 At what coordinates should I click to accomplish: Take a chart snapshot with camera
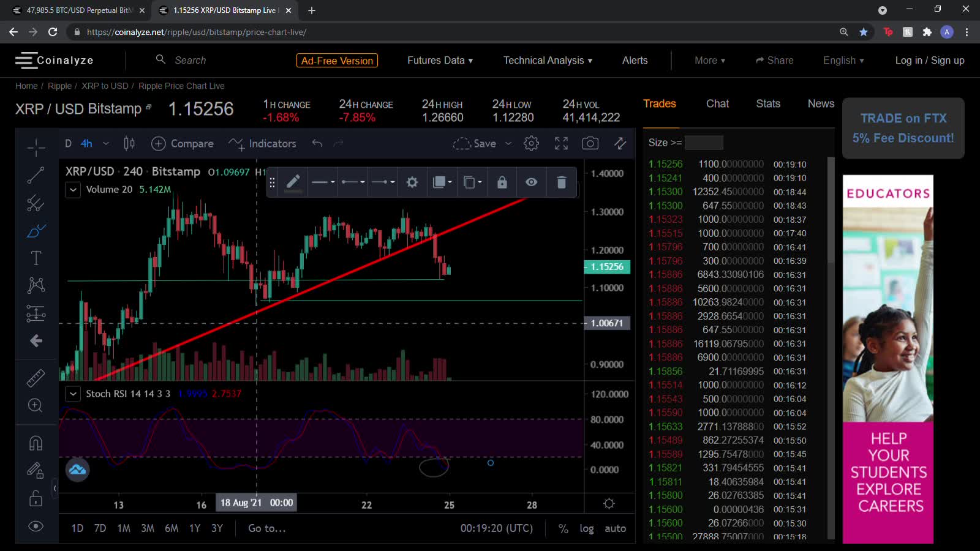click(x=590, y=143)
